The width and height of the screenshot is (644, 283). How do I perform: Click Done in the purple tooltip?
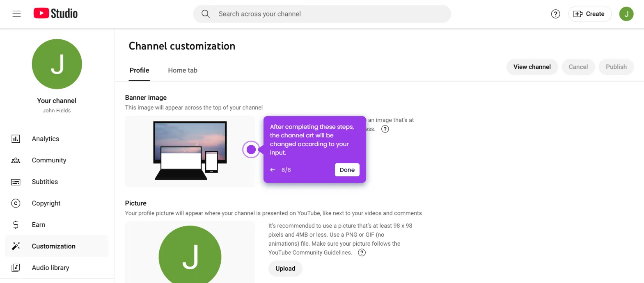(x=347, y=170)
